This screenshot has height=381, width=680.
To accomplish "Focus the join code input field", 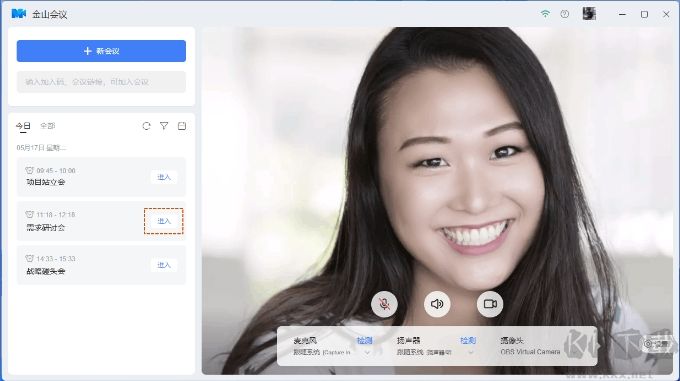I will tap(101, 82).
